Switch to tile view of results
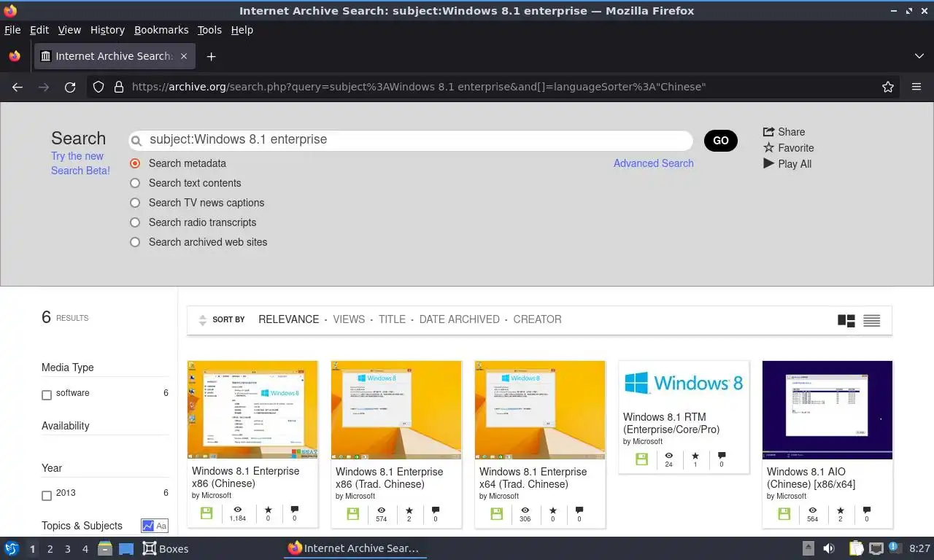 click(846, 320)
